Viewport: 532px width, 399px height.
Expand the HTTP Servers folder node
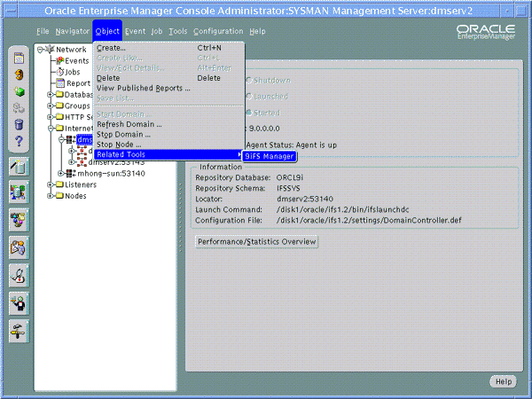(x=51, y=117)
